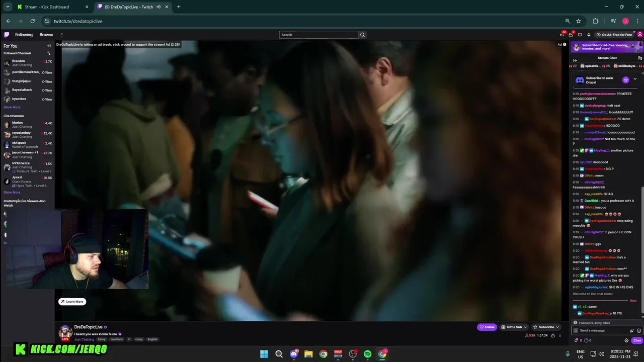
Task: Open the Chrome extensions icon
Action: (596, 21)
